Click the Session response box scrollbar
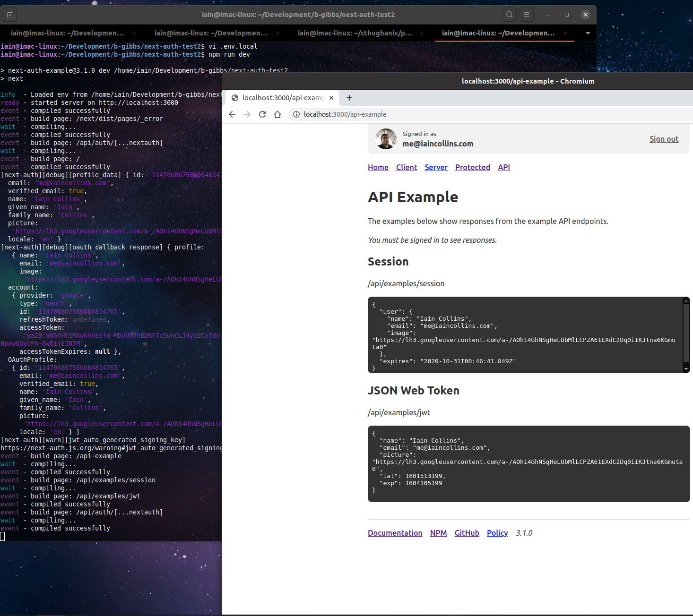The width and height of the screenshot is (693, 616). click(686, 334)
